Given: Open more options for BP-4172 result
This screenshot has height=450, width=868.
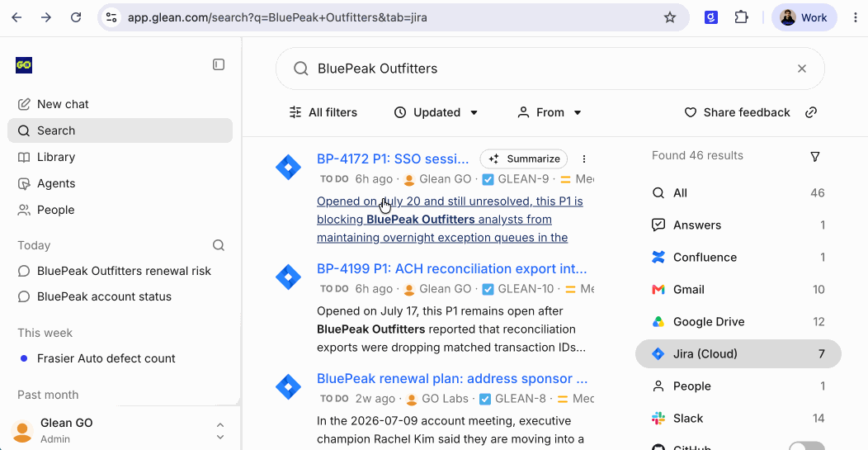Looking at the screenshot, I should (x=583, y=159).
